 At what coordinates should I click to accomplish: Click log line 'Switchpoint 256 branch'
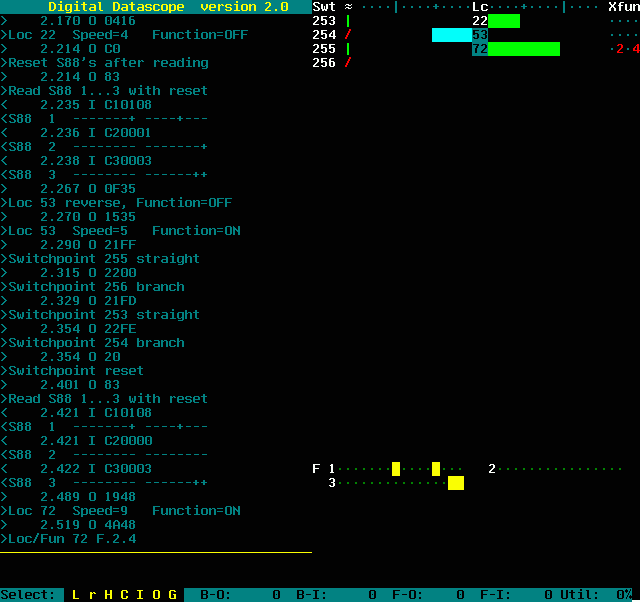click(x=92, y=287)
